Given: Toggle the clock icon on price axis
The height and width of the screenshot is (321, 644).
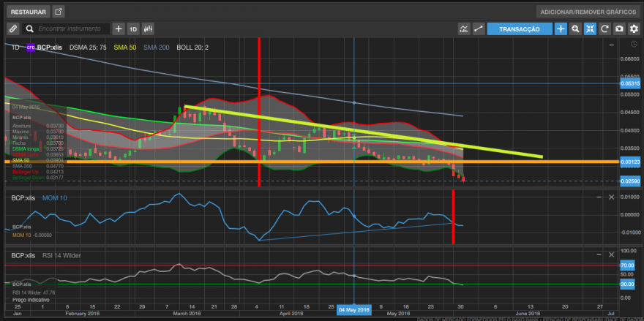Looking at the screenshot, I should click(x=633, y=44).
